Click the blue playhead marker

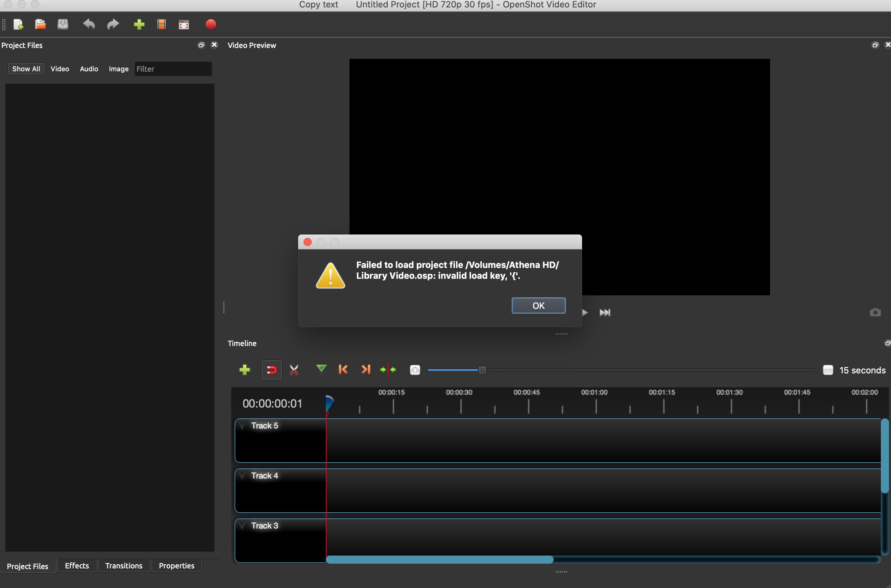click(x=329, y=404)
